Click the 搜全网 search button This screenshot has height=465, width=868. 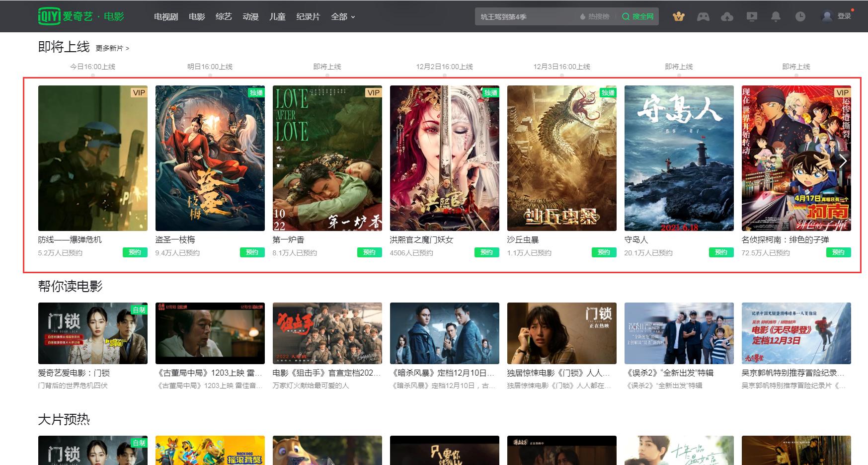(638, 16)
